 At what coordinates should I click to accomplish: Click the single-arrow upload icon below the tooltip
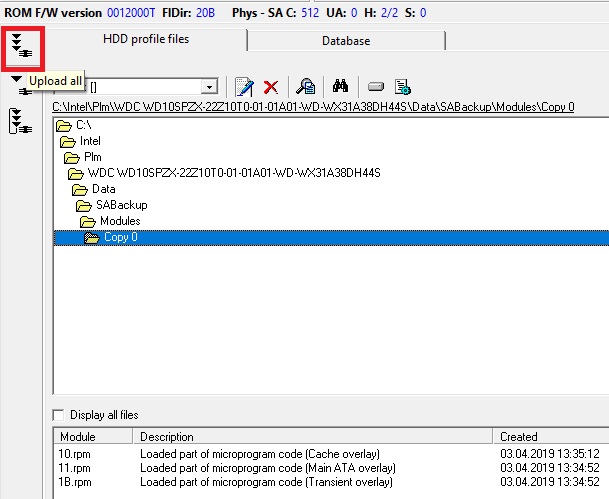21,86
